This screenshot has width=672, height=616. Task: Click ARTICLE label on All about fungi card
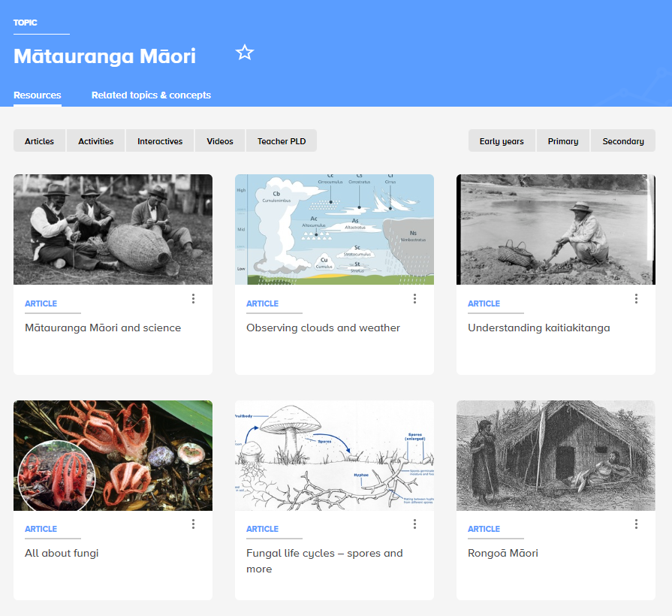41,529
